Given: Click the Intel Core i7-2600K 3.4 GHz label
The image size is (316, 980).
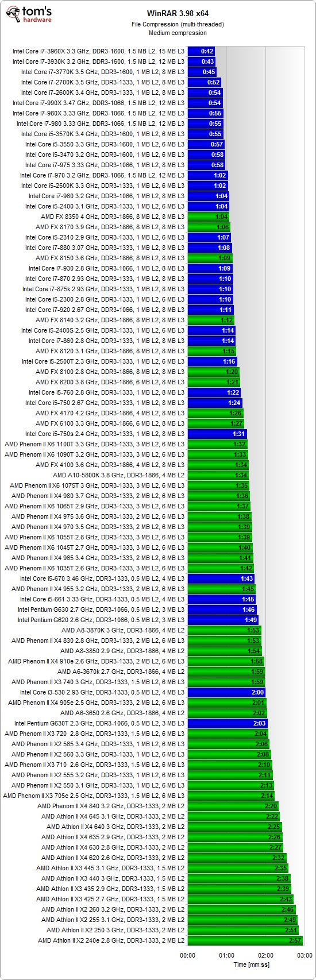Looking at the screenshot, I should click(x=103, y=92).
